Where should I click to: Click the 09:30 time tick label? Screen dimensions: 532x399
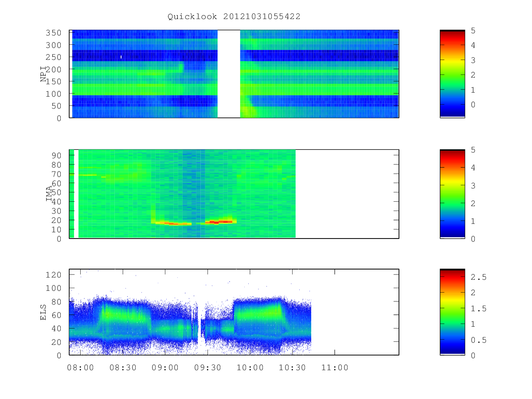(207, 368)
